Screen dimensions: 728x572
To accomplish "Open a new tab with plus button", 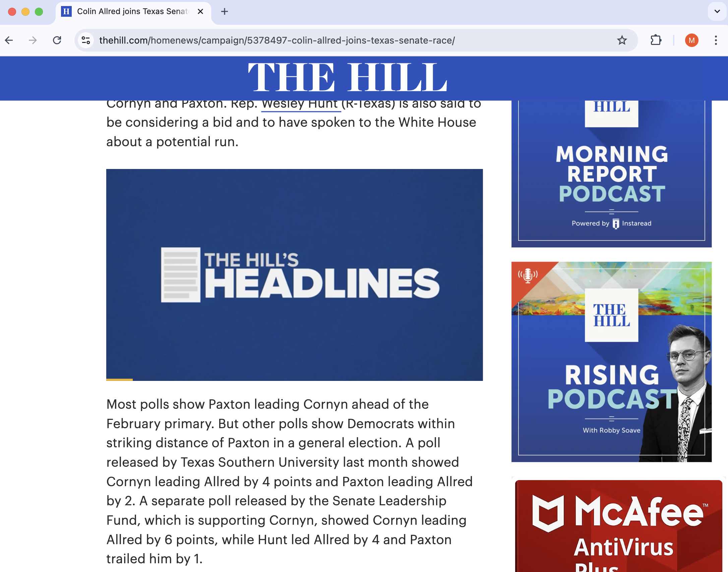I will [x=224, y=12].
